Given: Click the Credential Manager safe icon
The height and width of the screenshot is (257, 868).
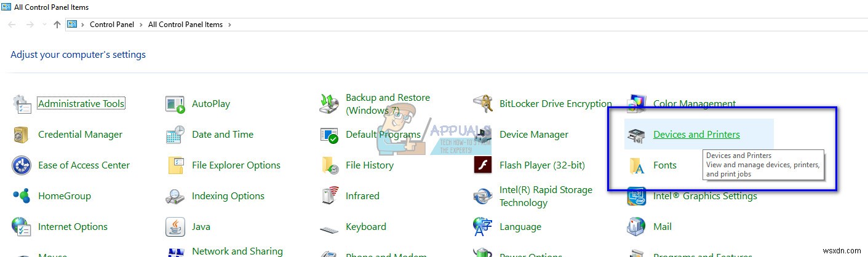Looking at the screenshot, I should pos(22,135).
